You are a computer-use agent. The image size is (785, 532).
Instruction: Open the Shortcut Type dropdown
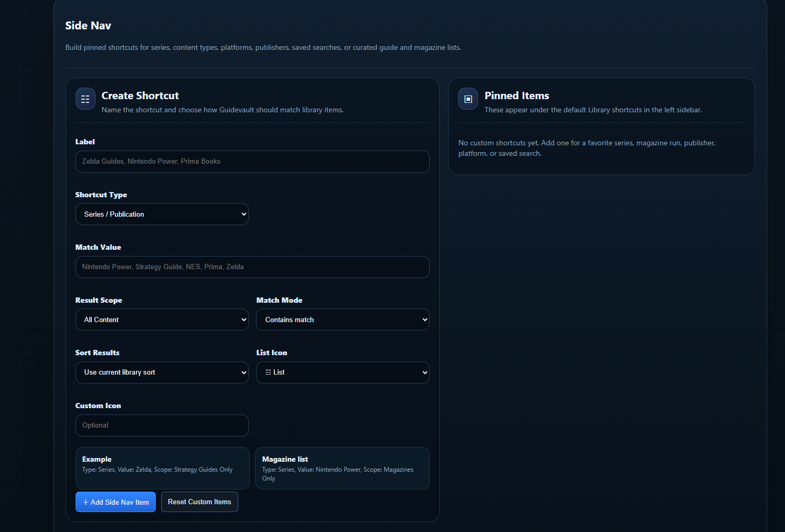[162, 214]
